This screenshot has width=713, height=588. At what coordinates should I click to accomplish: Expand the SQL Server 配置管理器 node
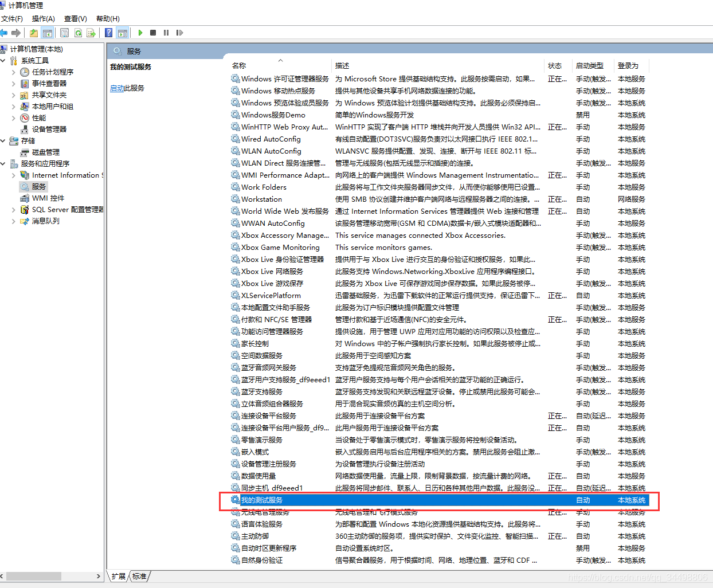(x=14, y=210)
